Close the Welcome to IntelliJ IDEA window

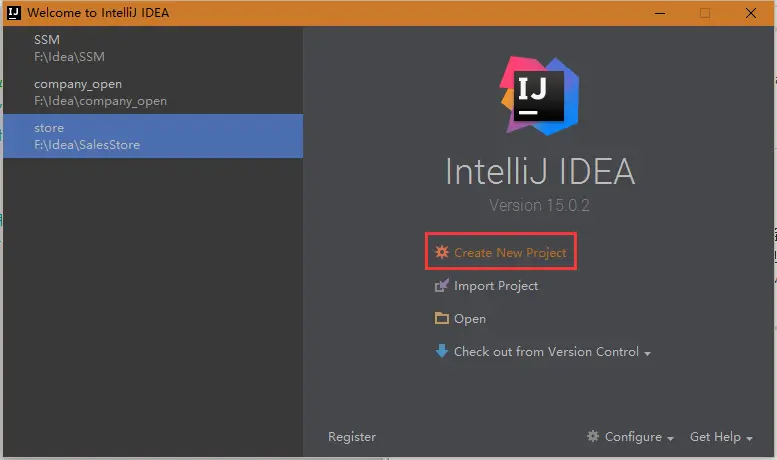click(x=751, y=13)
